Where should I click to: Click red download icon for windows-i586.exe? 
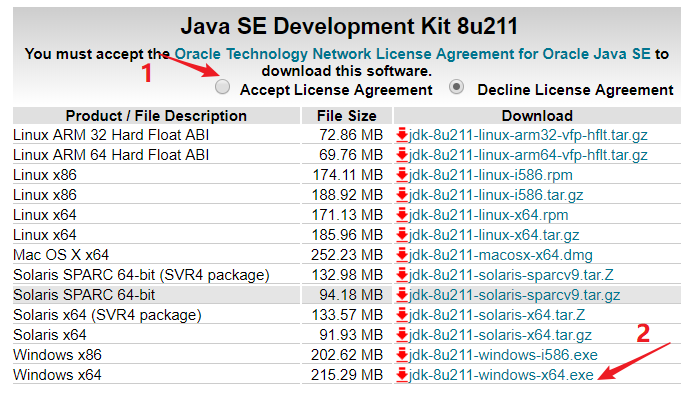click(x=402, y=355)
